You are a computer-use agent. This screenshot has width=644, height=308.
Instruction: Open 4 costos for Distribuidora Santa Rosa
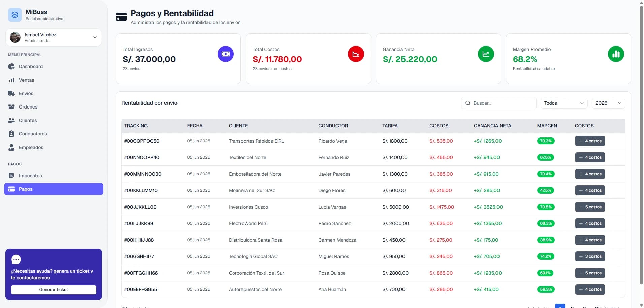coord(590,240)
